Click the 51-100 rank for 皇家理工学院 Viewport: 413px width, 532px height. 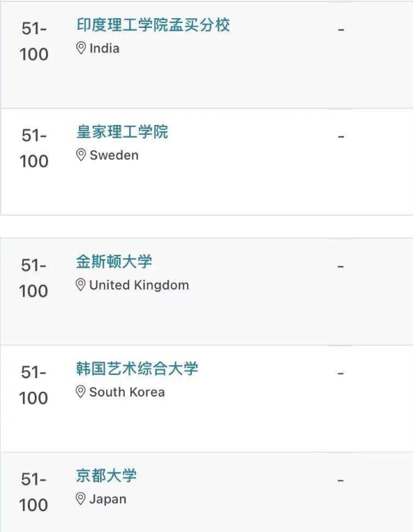34,148
